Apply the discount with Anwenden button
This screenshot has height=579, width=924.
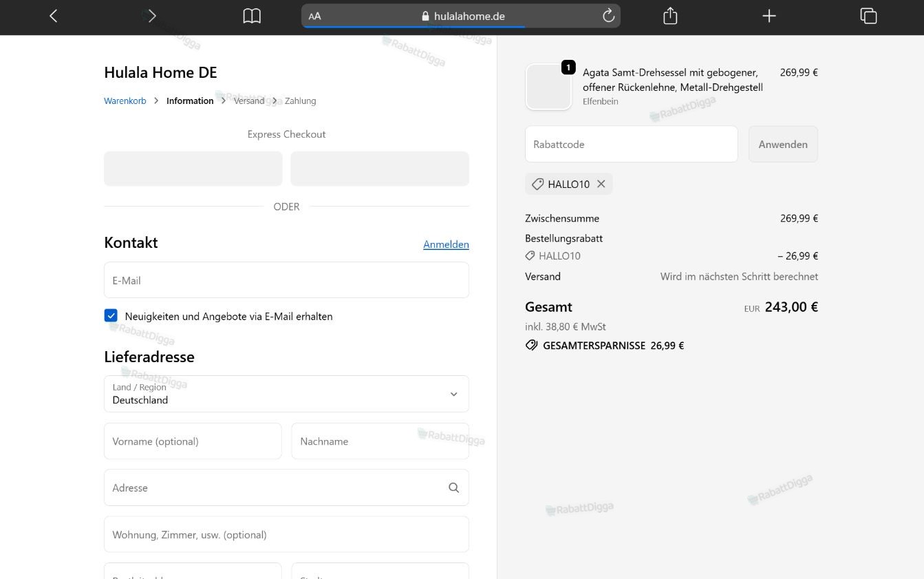tap(783, 144)
